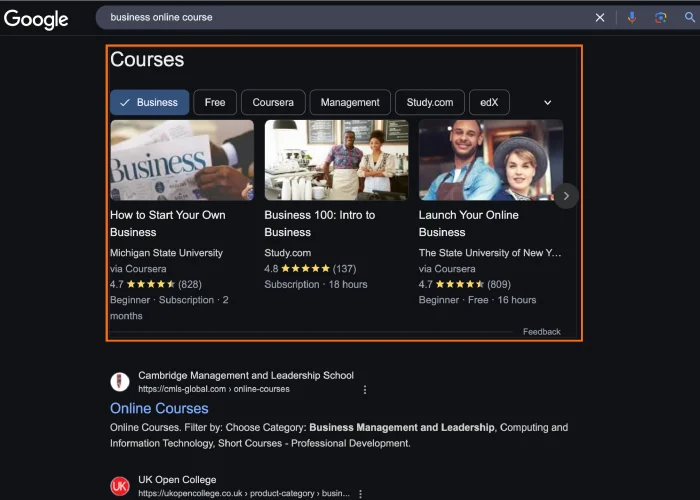Open 'Business 100: Intro to Business' course
700x500 pixels.
(320, 224)
